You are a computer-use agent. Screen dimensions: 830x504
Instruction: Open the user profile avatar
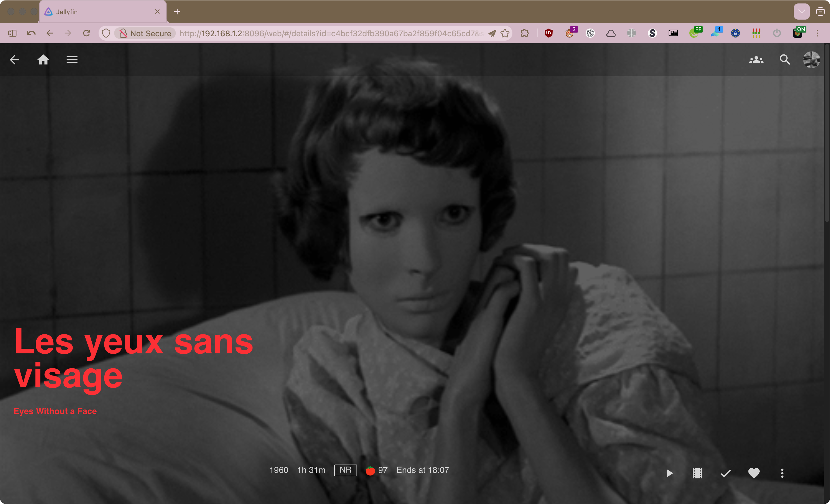[812, 60]
